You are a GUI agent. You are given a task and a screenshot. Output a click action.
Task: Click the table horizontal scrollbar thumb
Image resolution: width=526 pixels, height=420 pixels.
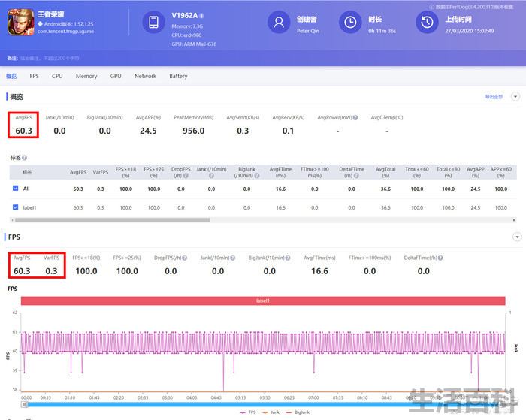coord(113,220)
